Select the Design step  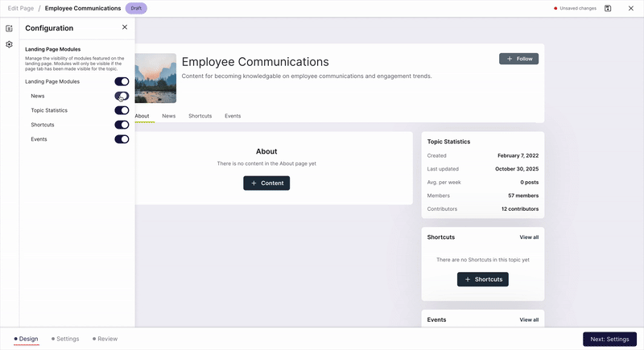click(27, 339)
